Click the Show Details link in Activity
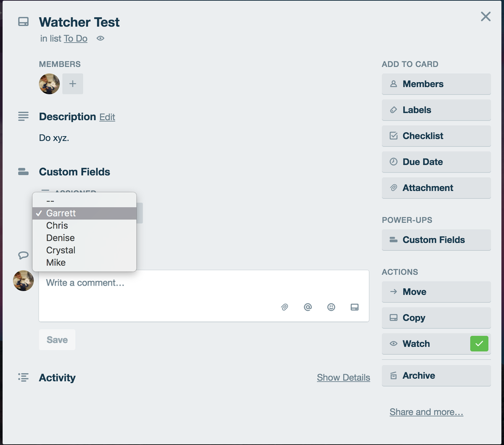The width and height of the screenshot is (504, 445). click(343, 377)
